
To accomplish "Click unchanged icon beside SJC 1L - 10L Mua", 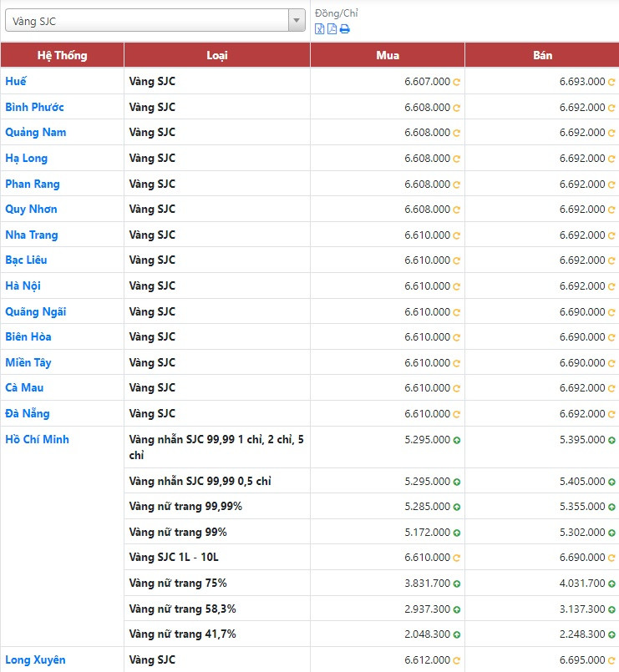I will pyautogui.click(x=456, y=558).
